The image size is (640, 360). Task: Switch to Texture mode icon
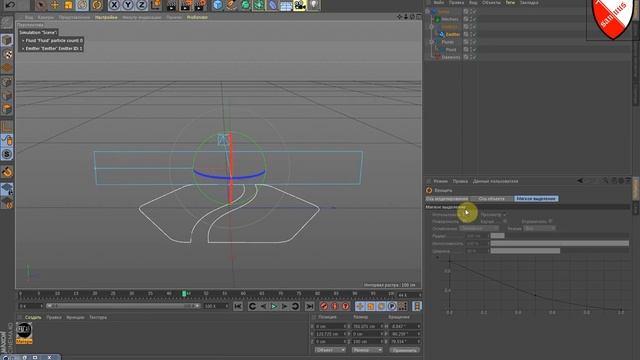tap(7, 54)
